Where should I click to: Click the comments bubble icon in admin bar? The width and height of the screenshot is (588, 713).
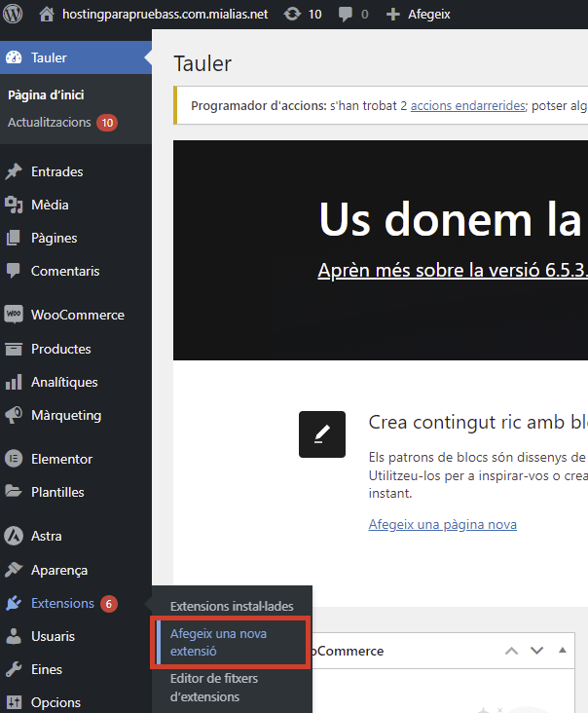point(346,15)
